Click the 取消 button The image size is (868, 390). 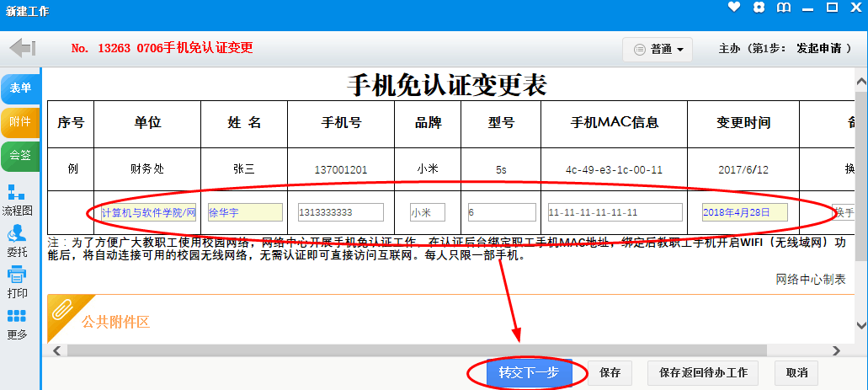tap(797, 372)
